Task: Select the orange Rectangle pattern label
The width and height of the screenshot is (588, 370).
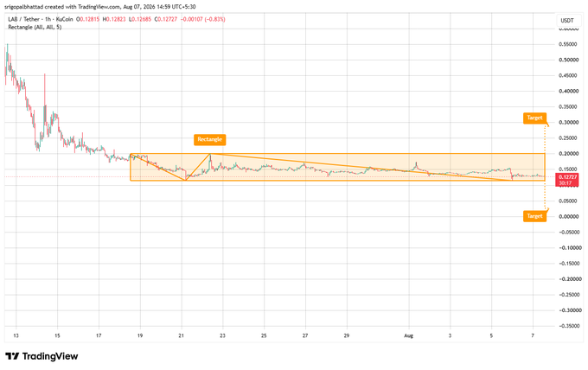Action: pos(209,139)
